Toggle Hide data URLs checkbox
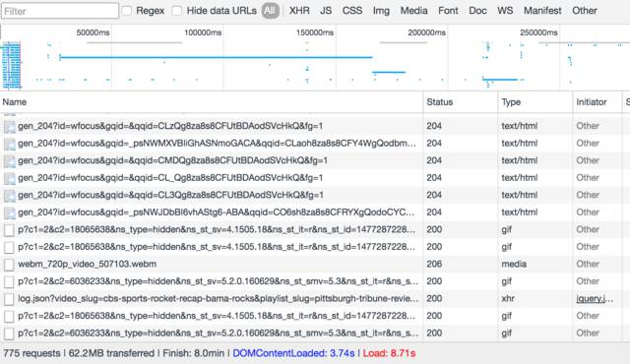This screenshot has height=364, width=630. [x=177, y=11]
